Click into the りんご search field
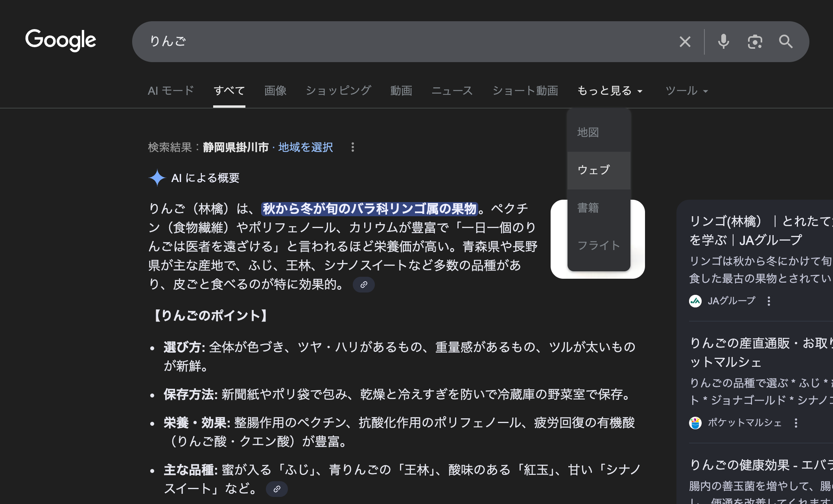The width and height of the screenshot is (833, 504). point(409,42)
